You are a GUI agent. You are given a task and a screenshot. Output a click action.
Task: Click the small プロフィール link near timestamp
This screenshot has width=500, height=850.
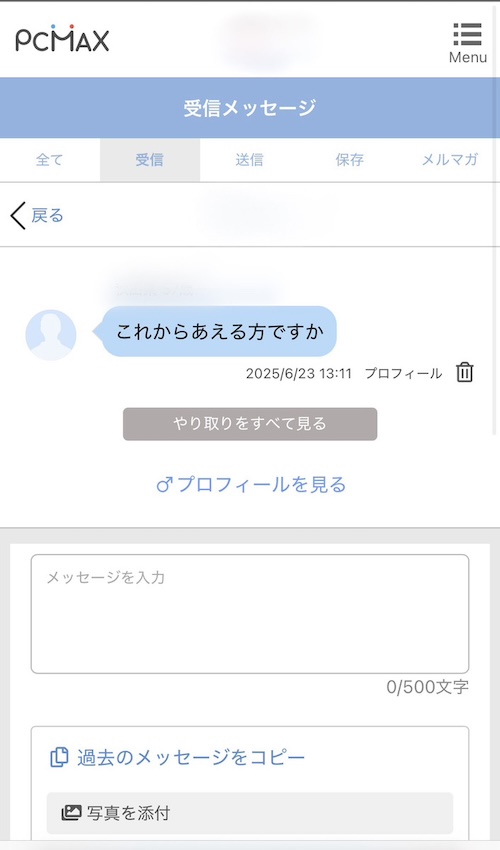(403, 374)
